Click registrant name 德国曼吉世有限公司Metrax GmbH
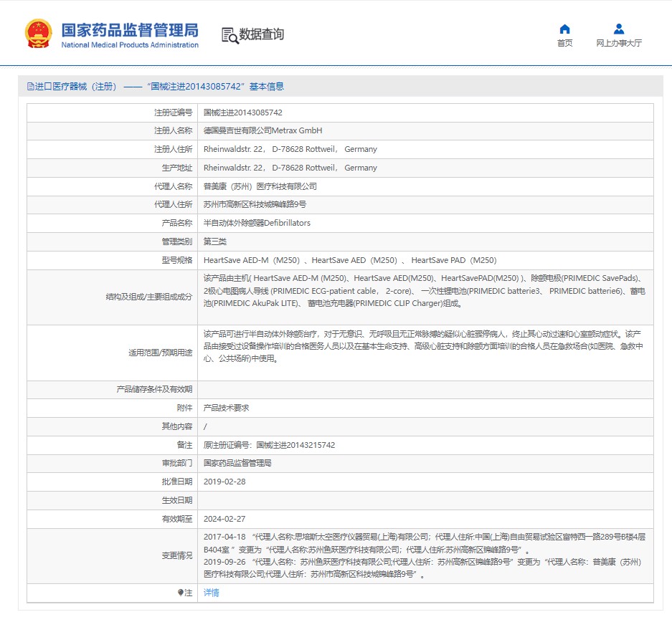Image resolution: width=672 pixels, height=617 pixels. click(263, 130)
